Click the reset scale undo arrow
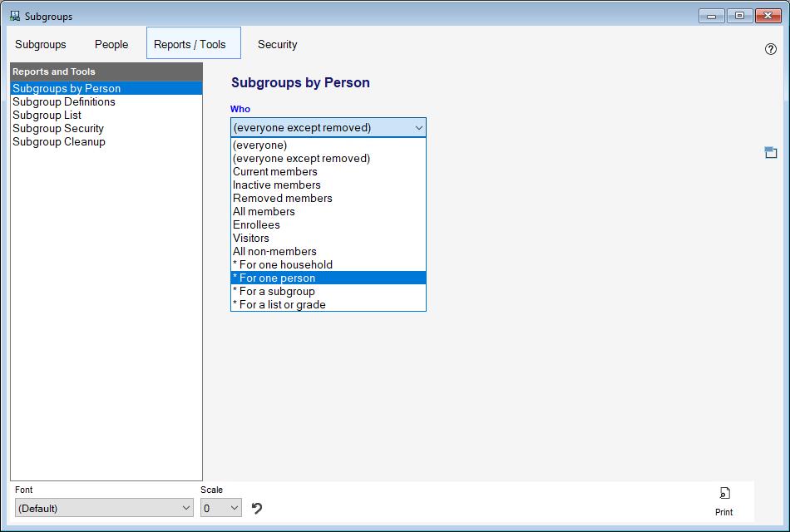 257,508
